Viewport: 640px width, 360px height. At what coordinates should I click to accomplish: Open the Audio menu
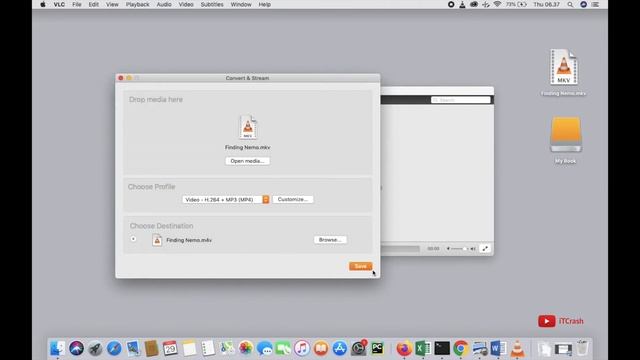[164, 4]
